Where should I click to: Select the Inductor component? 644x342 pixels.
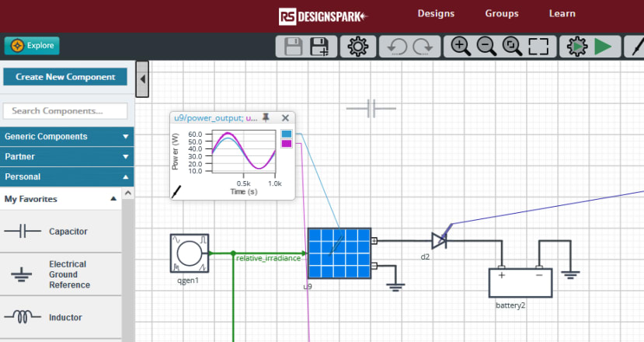tap(61, 317)
